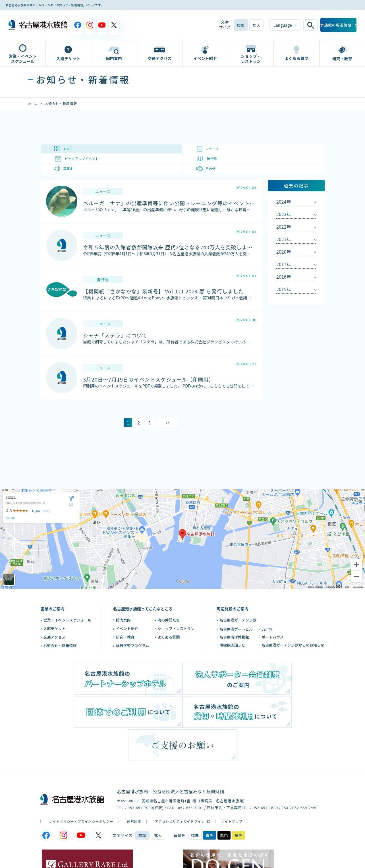Select the 募集中 filter tab
The width and height of the screenshot is (365, 868).
tap(111, 169)
